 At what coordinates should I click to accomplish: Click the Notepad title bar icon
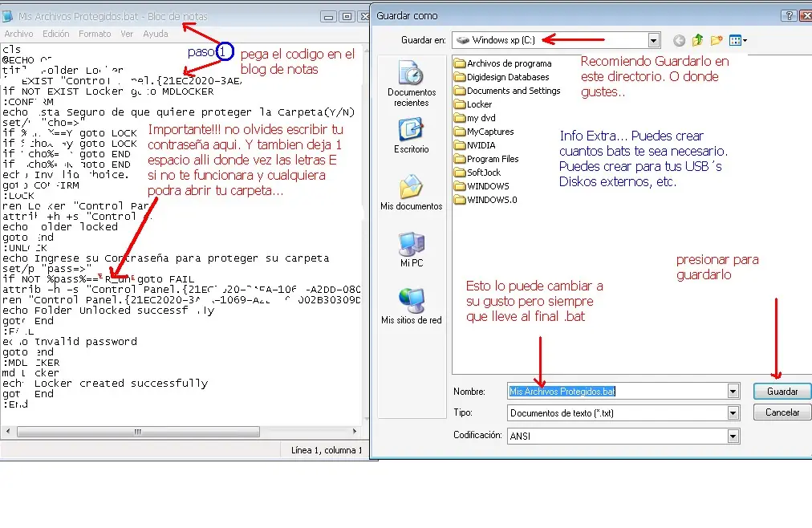(x=8, y=16)
